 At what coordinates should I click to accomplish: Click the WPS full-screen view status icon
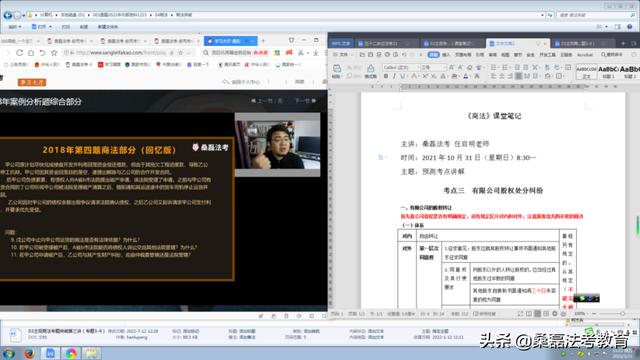pos(520,313)
